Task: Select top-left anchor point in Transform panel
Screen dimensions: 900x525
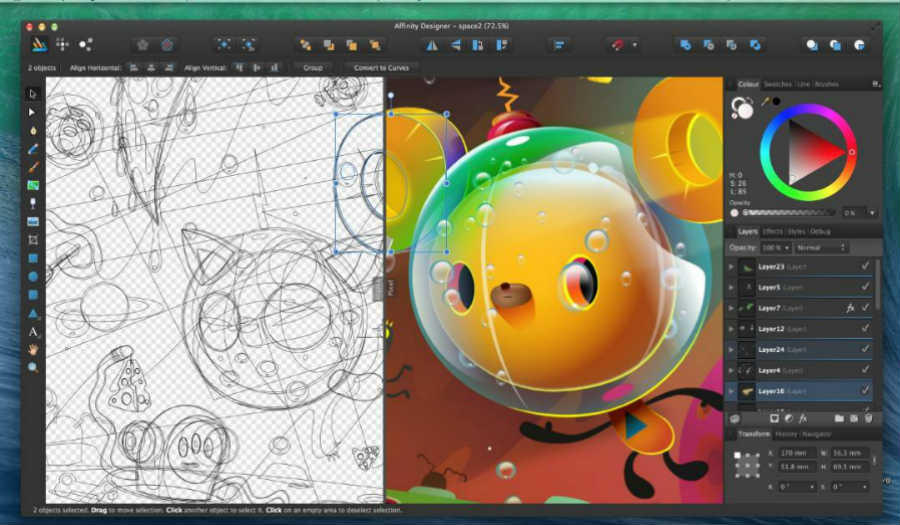Action: click(x=737, y=455)
